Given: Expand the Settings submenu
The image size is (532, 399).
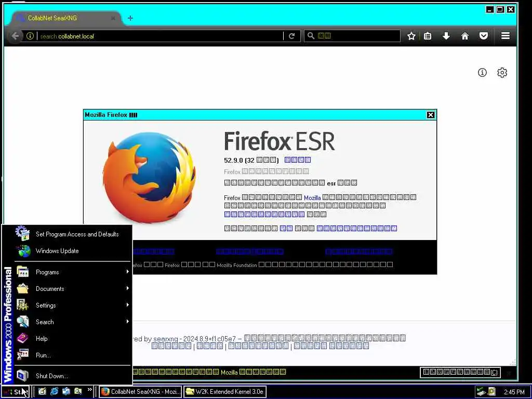Looking at the screenshot, I should 73,305.
